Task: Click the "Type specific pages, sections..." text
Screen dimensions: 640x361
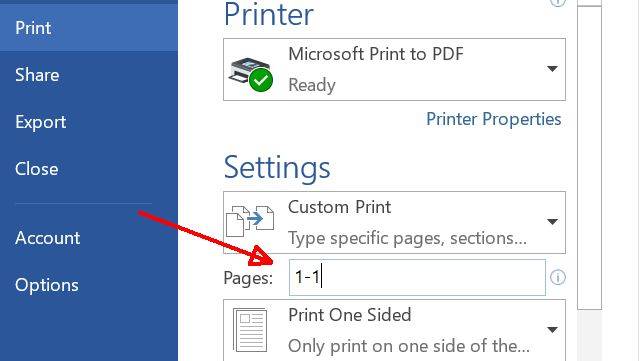Action: [407, 238]
